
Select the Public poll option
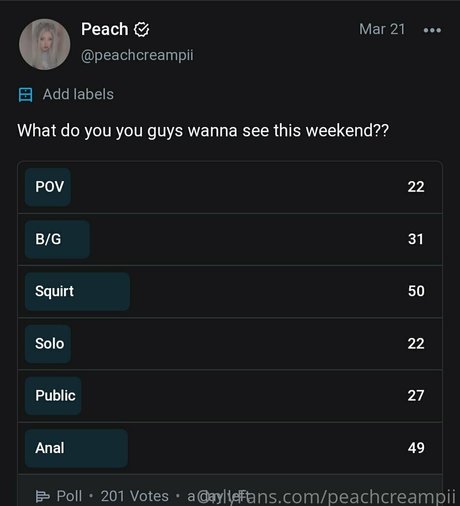[230, 396]
